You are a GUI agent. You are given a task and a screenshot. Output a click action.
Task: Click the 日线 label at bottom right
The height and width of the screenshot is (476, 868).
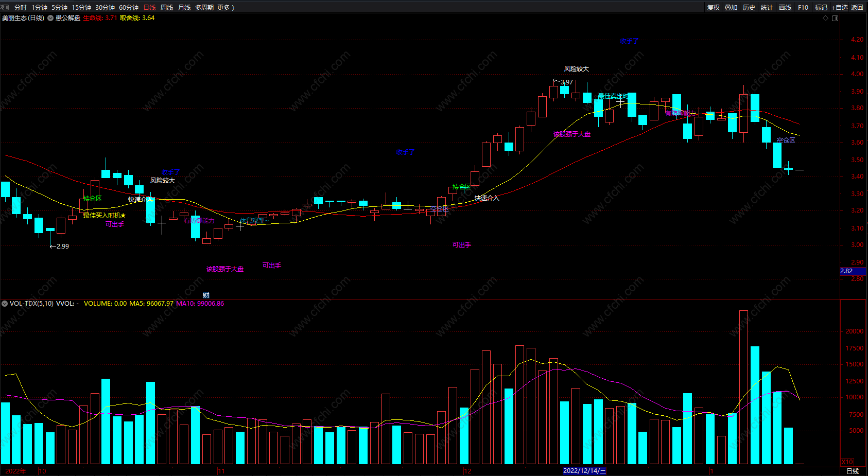coord(853,471)
